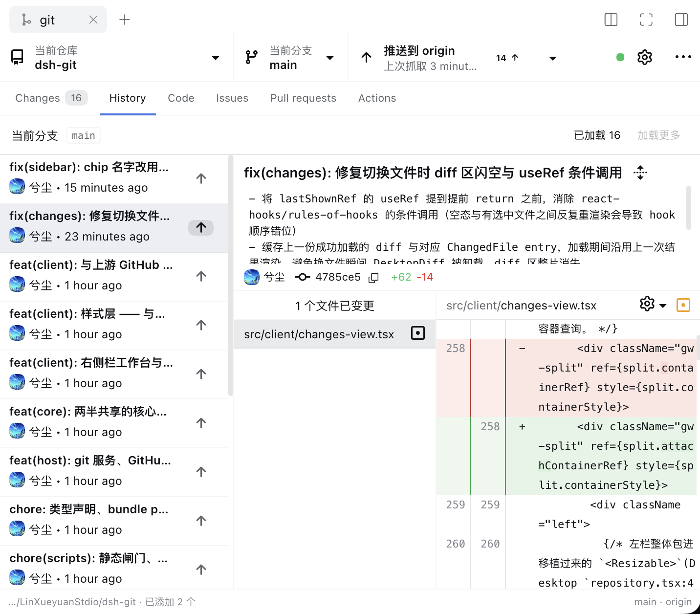The height and width of the screenshot is (614, 700).
Task: Select src/client/changes-view.tsx in file list
Action: (x=335, y=334)
